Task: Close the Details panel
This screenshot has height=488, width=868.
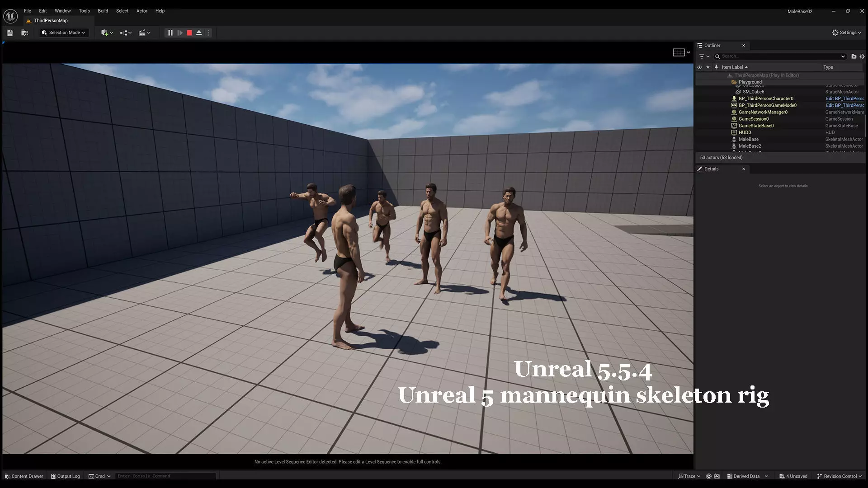Action: 744,169
